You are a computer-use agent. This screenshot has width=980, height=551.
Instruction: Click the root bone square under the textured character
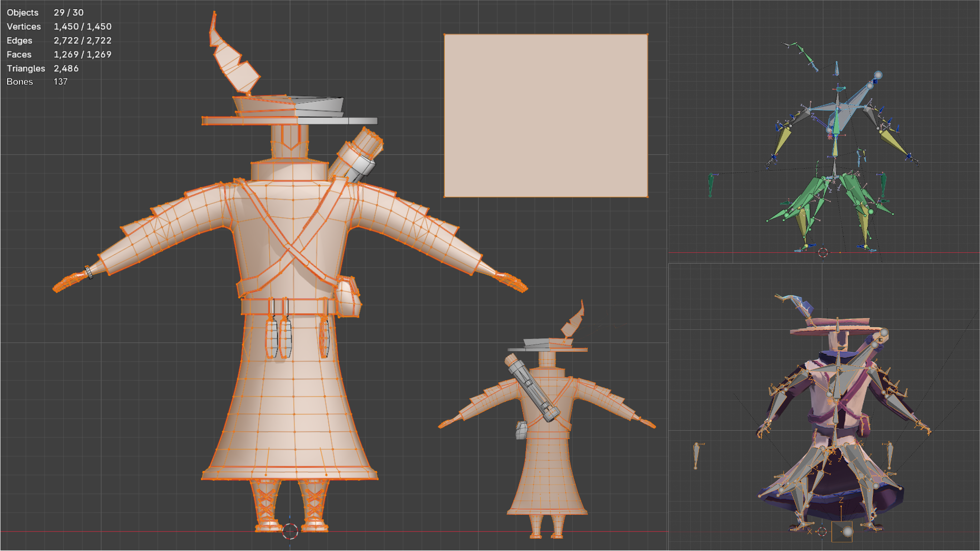point(842,531)
